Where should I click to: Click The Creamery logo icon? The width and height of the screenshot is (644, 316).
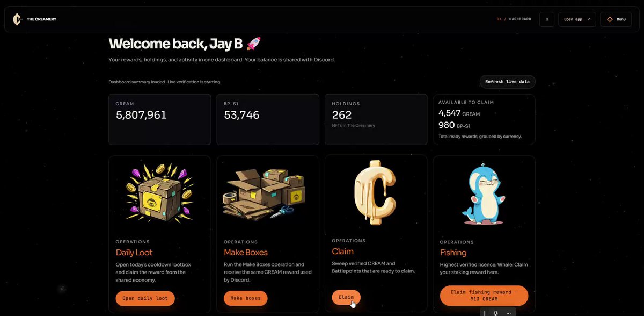[17, 19]
